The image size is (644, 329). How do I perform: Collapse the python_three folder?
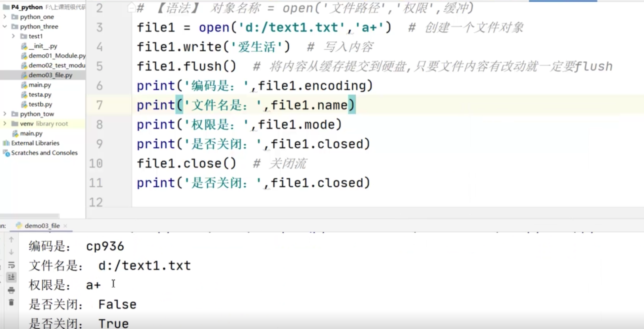pos(5,26)
